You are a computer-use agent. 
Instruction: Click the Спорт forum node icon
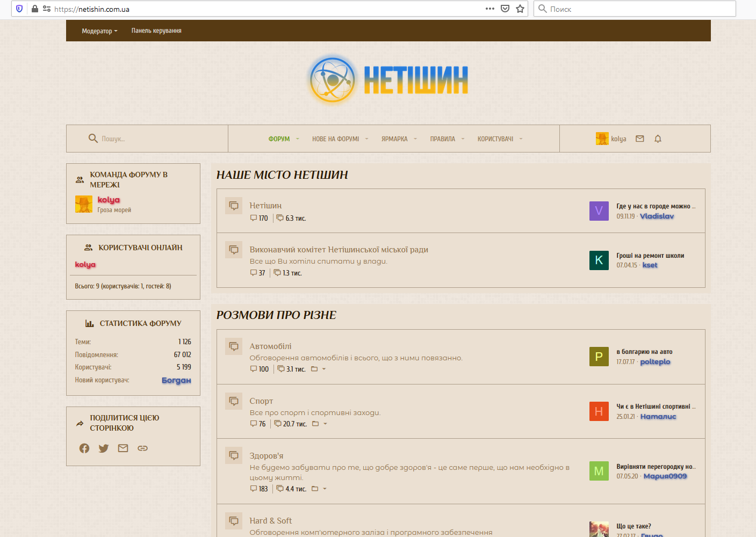[x=234, y=401]
